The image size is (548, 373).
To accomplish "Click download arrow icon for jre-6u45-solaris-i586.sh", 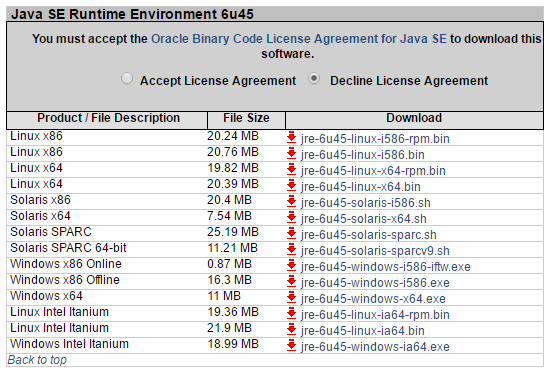I will (291, 202).
